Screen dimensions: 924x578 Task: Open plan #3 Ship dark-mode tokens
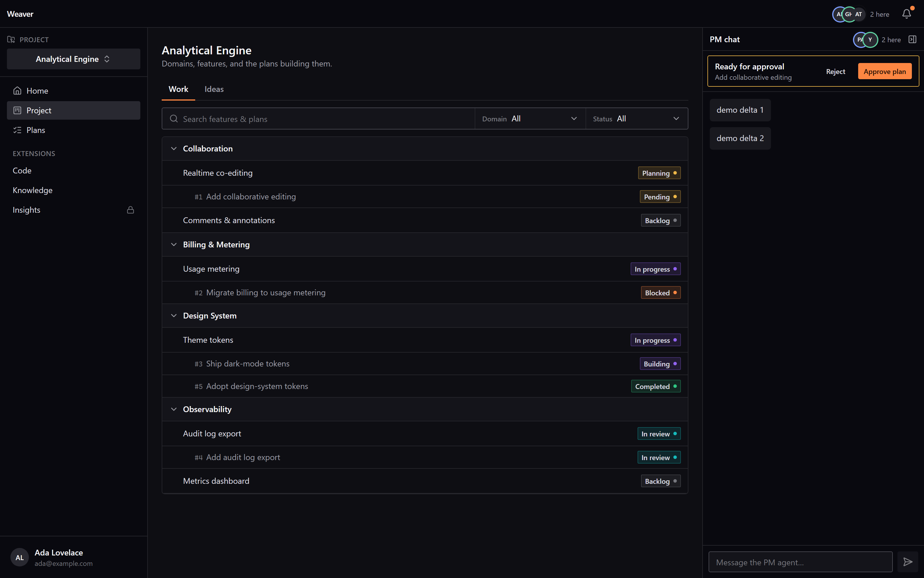(424, 364)
